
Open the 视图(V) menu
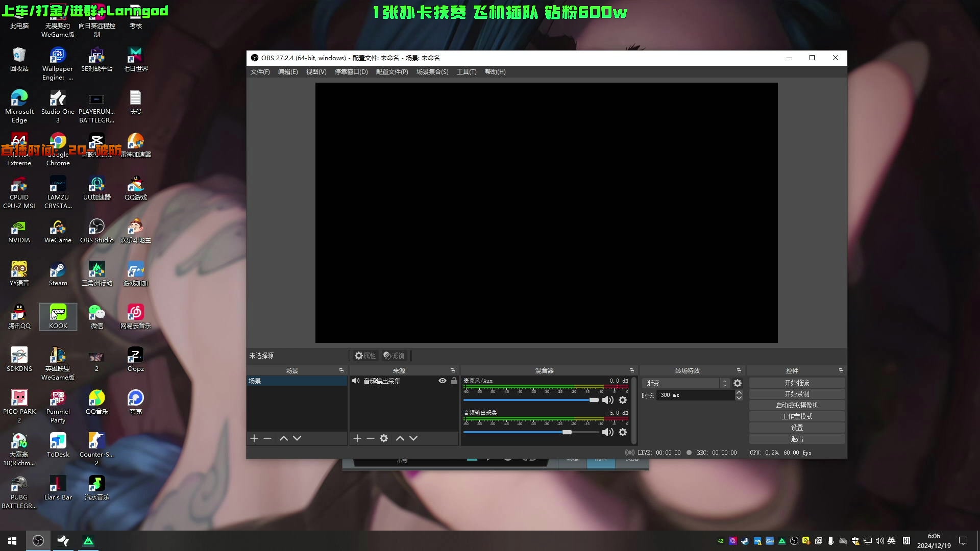tap(316, 72)
